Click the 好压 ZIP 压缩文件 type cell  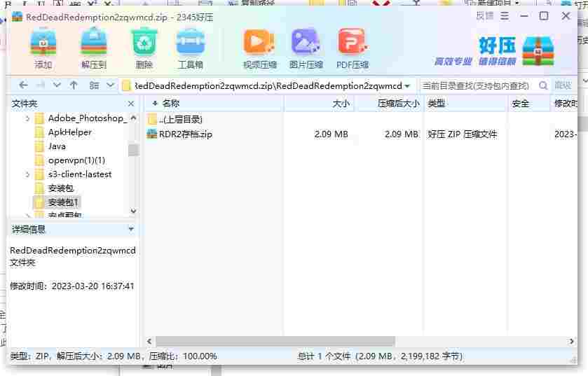462,134
